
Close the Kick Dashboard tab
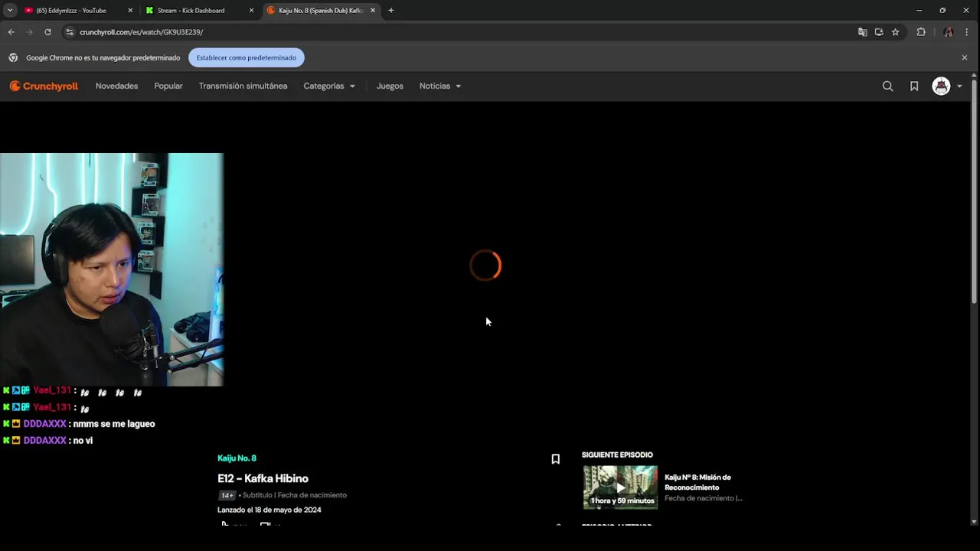point(251,11)
